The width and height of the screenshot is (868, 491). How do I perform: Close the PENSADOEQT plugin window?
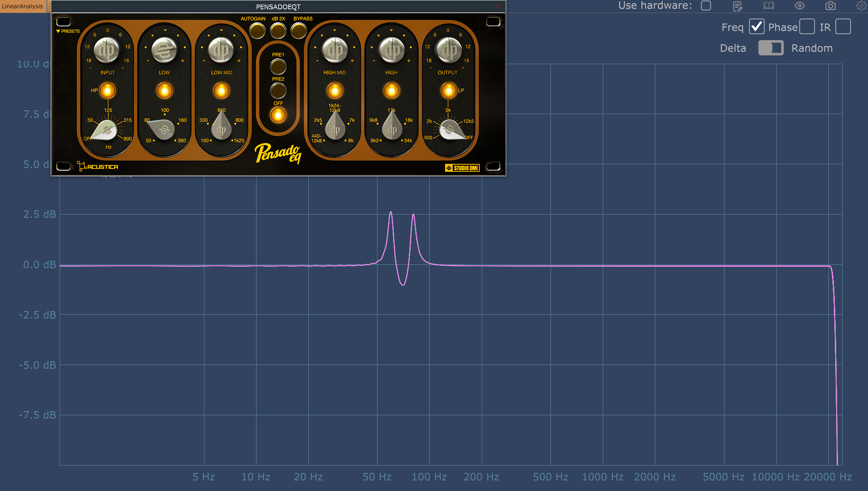pyautogui.click(x=498, y=6)
